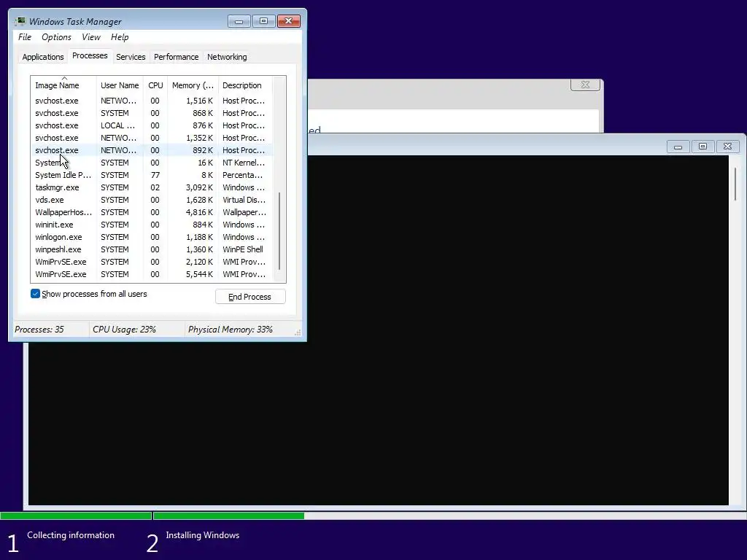Switch to the Performance tab
Screen dimensions: 747x560
tap(177, 57)
